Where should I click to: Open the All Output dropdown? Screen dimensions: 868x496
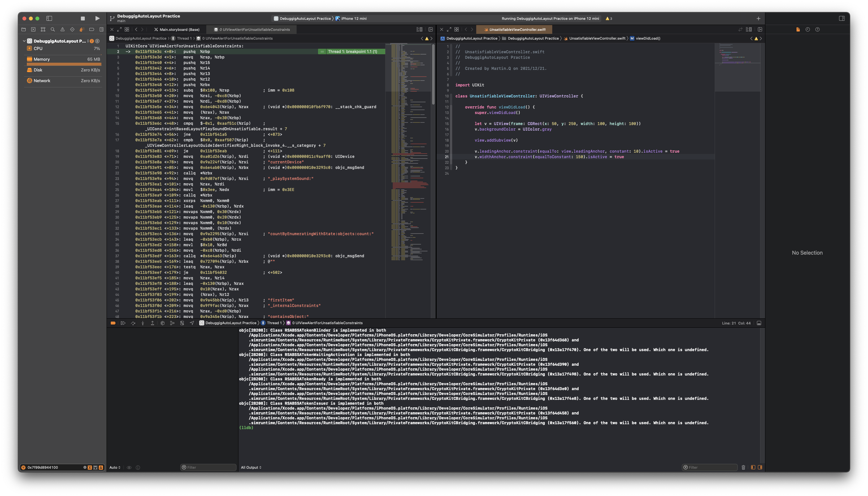pos(251,467)
